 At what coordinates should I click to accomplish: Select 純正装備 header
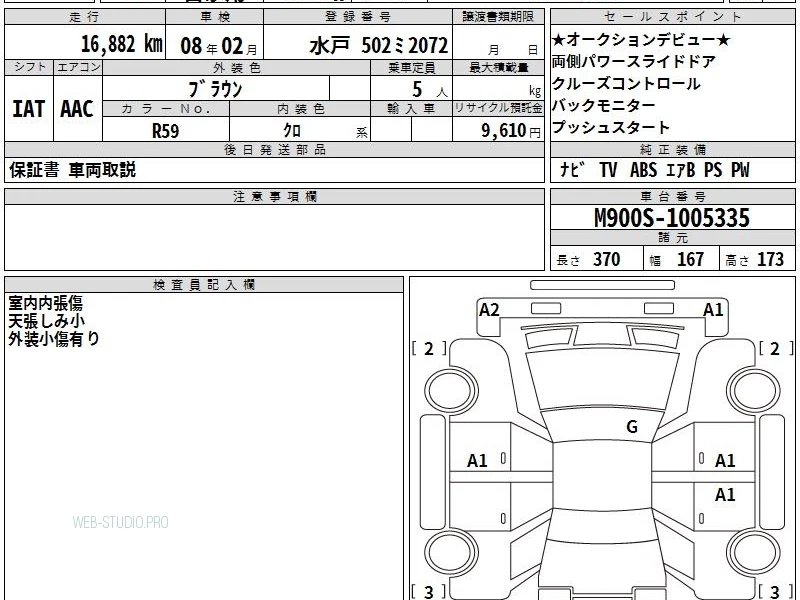[672, 149]
